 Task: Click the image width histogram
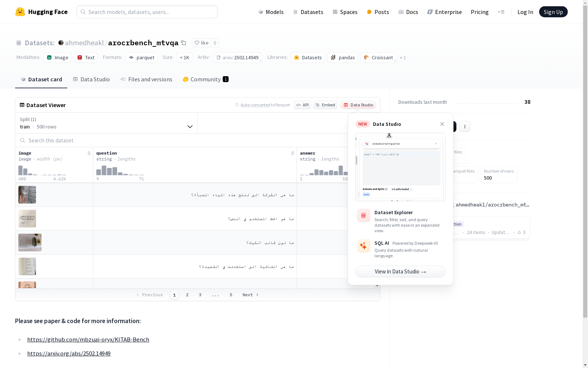[x=42, y=170]
